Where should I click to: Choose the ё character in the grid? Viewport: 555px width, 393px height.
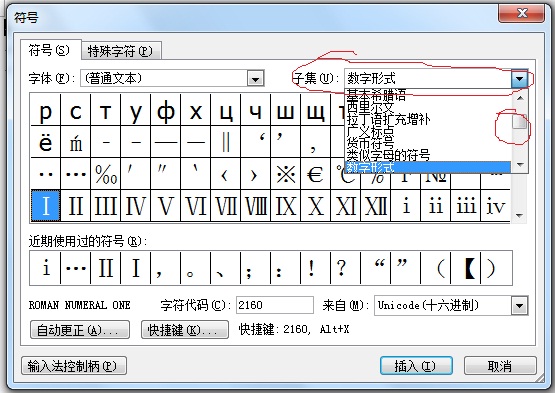[x=46, y=142]
